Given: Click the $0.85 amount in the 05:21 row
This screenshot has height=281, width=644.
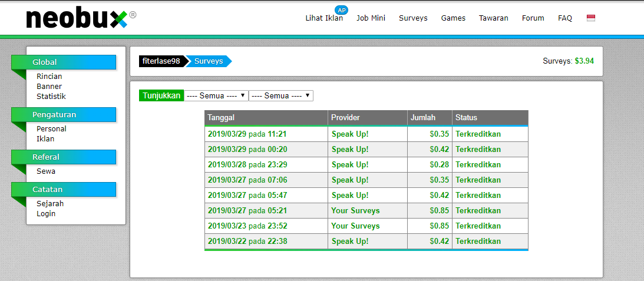Looking at the screenshot, I should tap(440, 211).
